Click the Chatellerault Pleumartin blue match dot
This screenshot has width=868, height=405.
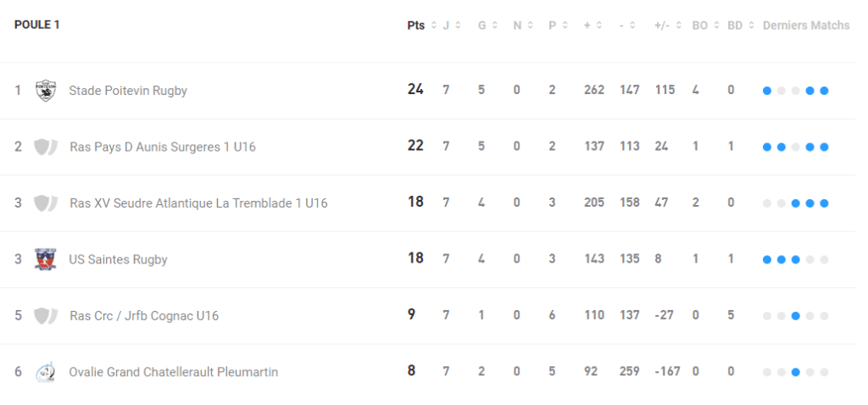point(795,372)
